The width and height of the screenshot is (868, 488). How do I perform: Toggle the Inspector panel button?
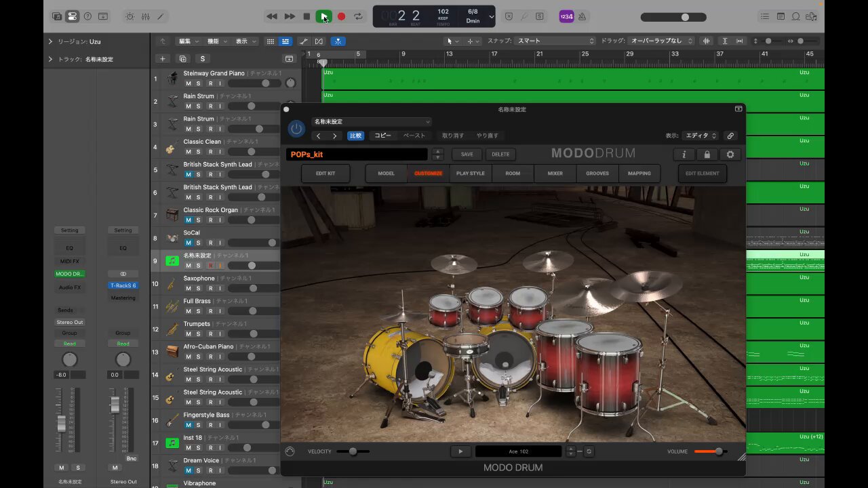click(x=73, y=16)
